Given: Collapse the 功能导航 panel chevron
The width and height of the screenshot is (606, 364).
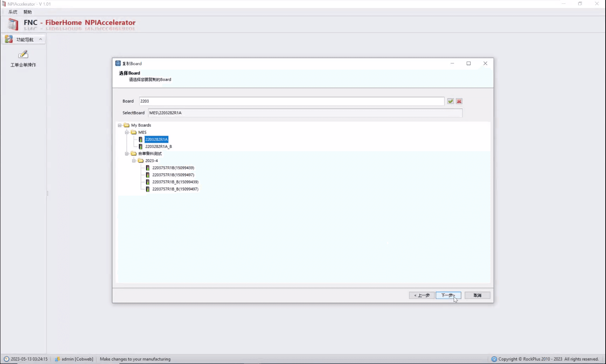Looking at the screenshot, I should 41,39.
